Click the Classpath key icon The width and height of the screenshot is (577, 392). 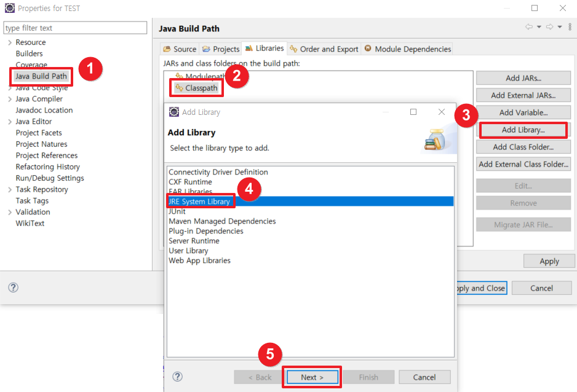179,87
